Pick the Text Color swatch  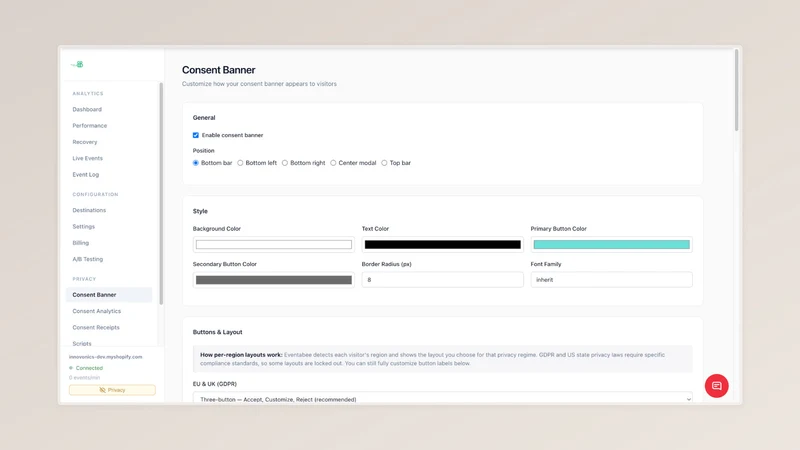(x=442, y=244)
